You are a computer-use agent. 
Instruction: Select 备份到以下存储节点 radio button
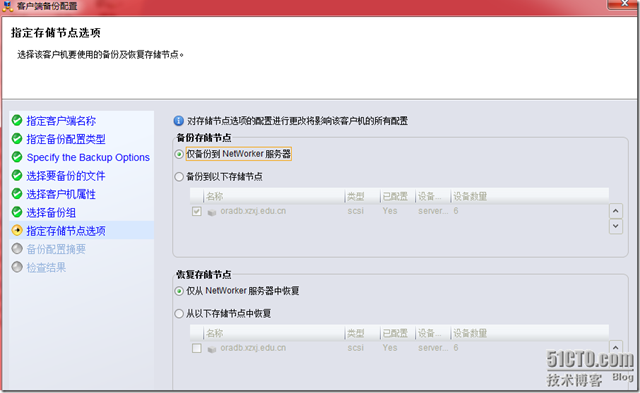pos(179,177)
